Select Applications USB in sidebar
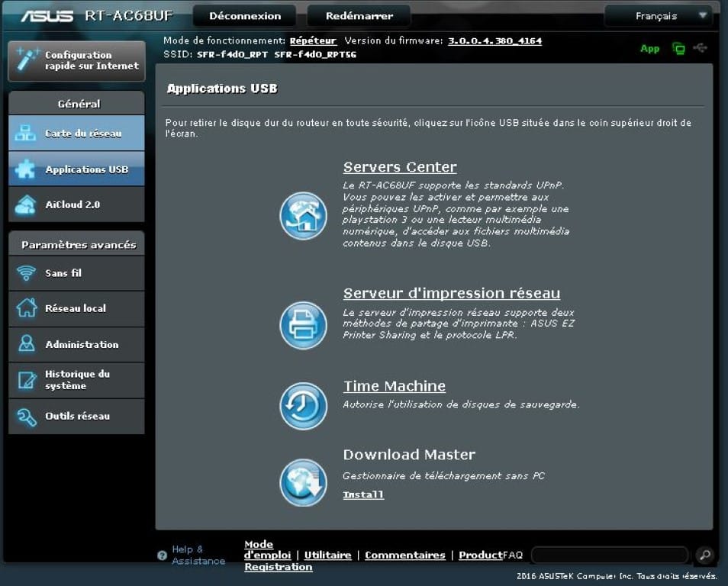Viewport: 728px width, 586px height. [76, 169]
